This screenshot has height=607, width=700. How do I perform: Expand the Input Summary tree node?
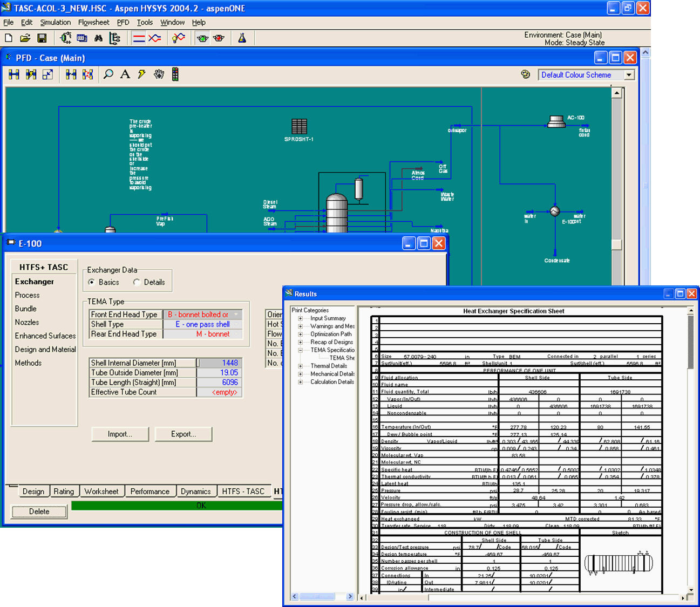[x=301, y=318]
